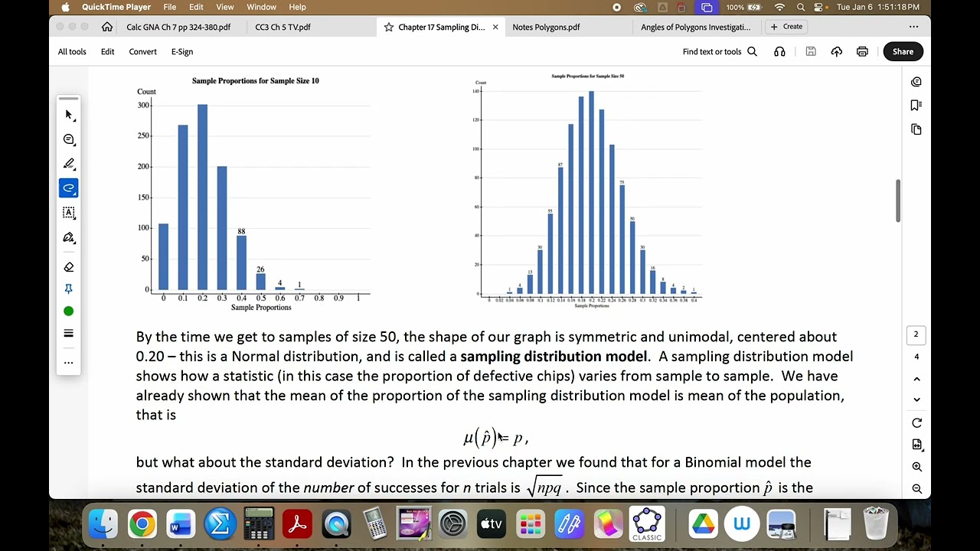Open the All tools panel

pyautogui.click(x=72, y=51)
